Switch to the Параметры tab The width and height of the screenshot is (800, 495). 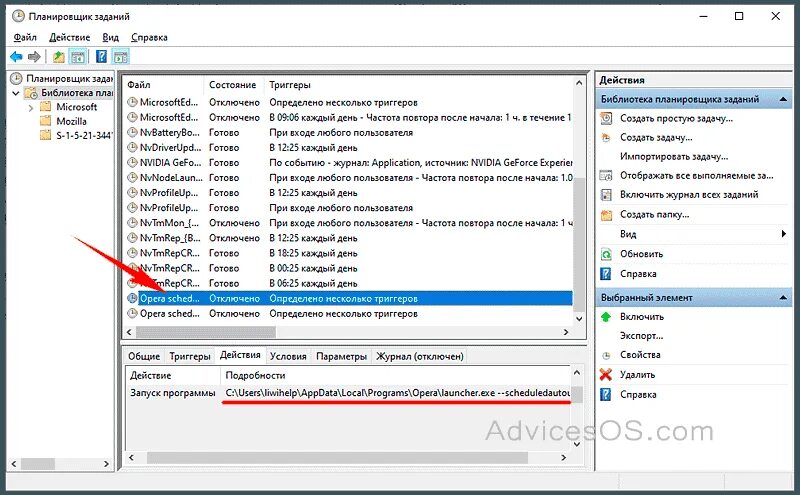[341, 356]
